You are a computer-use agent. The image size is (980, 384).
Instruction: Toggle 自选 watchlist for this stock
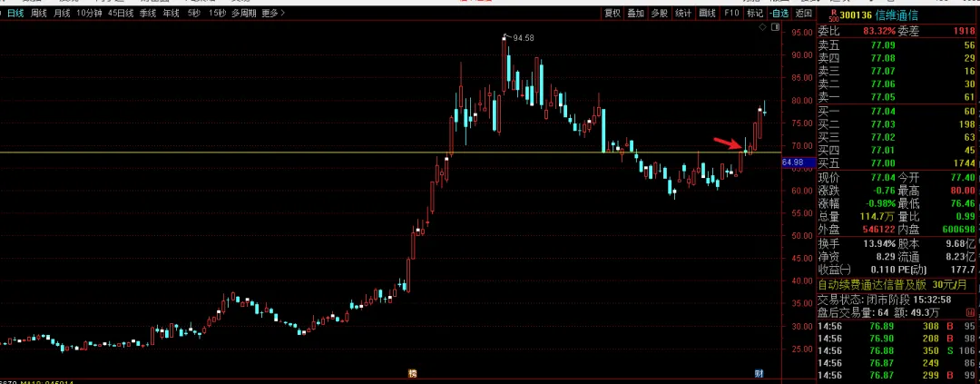click(779, 13)
